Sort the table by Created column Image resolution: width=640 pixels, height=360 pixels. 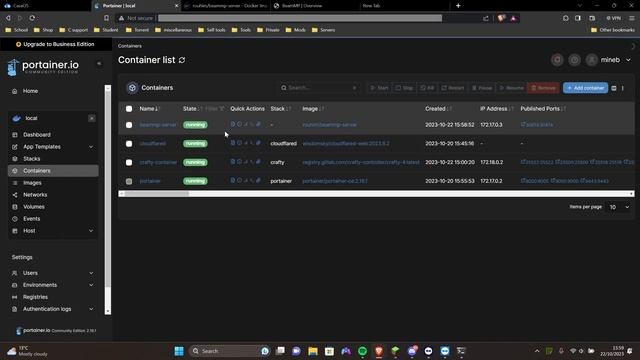[438, 109]
